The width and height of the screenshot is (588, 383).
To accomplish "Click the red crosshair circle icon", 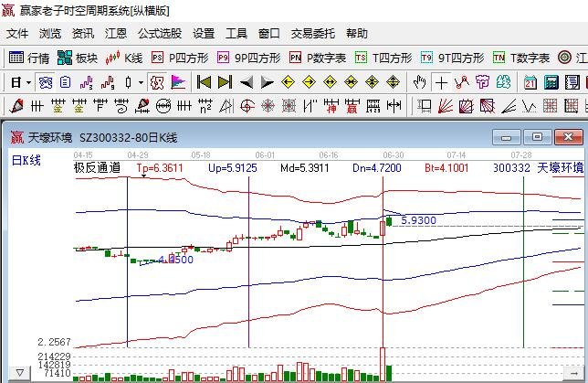I will (x=247, y=107).
